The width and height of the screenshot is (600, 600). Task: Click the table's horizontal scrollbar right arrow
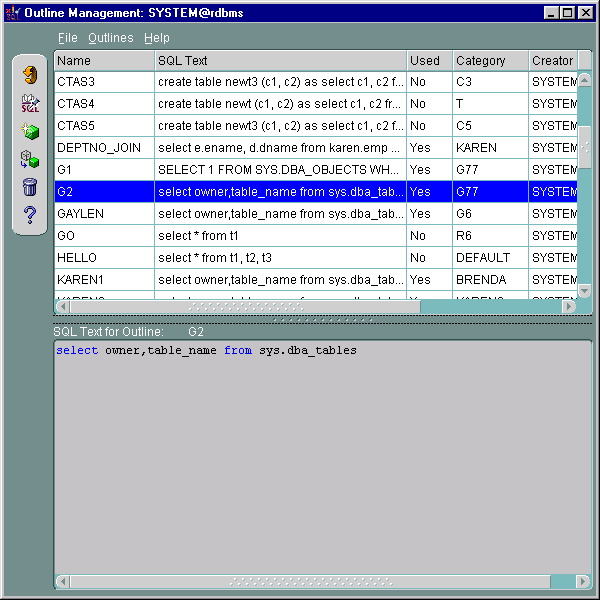coord(569,306)
